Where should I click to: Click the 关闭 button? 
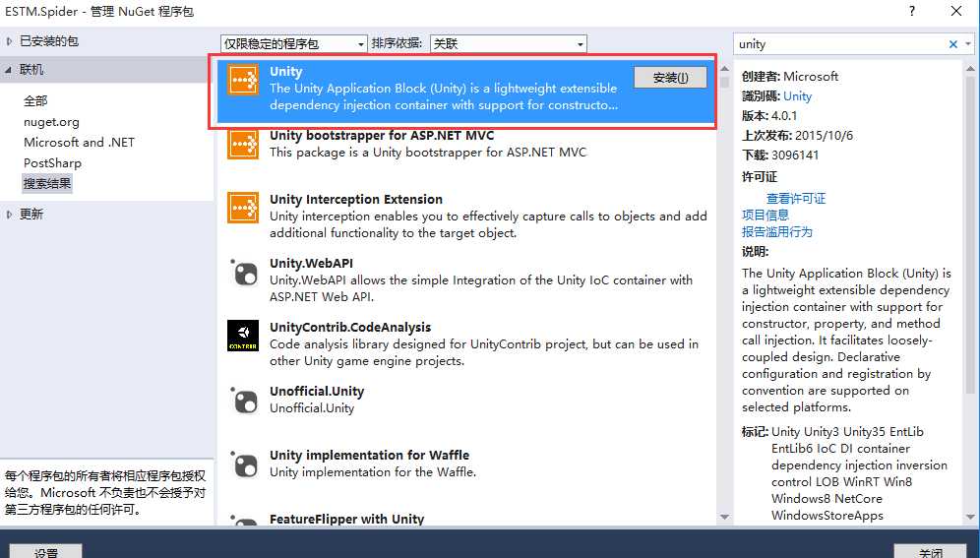[930, 552]
